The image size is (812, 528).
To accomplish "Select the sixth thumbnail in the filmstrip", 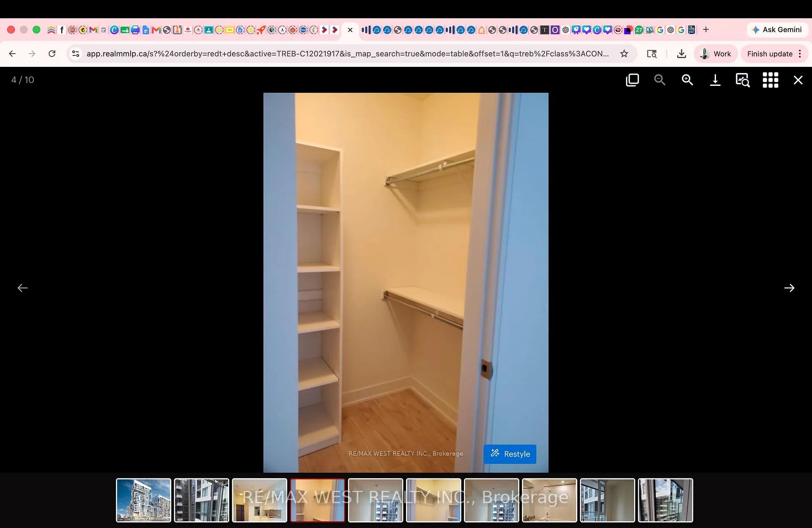I will [433, 500].
